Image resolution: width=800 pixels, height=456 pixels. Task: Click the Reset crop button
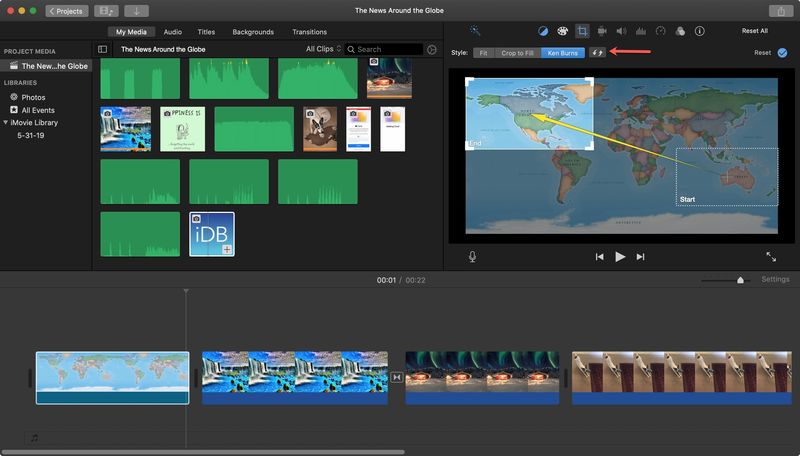pos(762,53)
